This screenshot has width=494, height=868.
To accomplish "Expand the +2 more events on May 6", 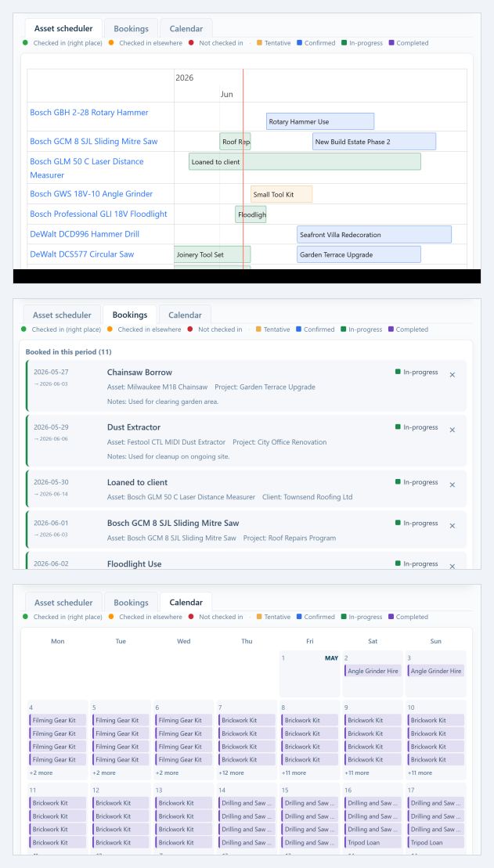I will pos(168,773).
